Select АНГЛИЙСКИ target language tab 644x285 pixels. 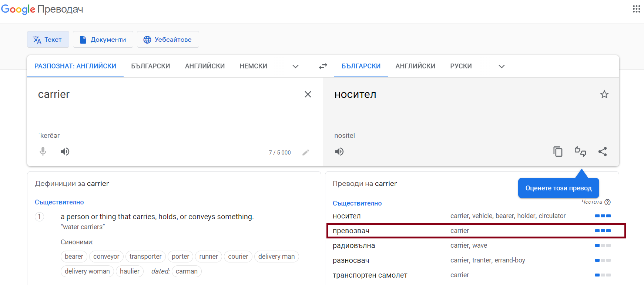[415, 66]
